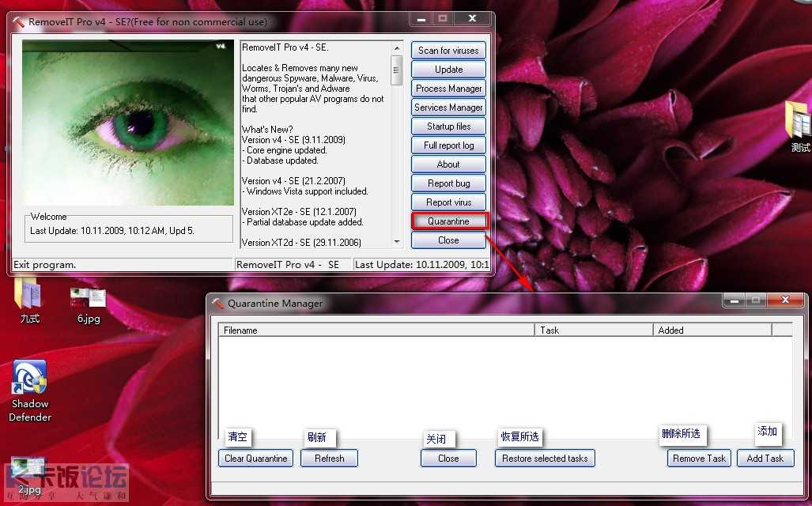The width and height of the screenshot is (812, 506).
Task: Minimize the RemoveIT Pro window
Action: [421, 19]
